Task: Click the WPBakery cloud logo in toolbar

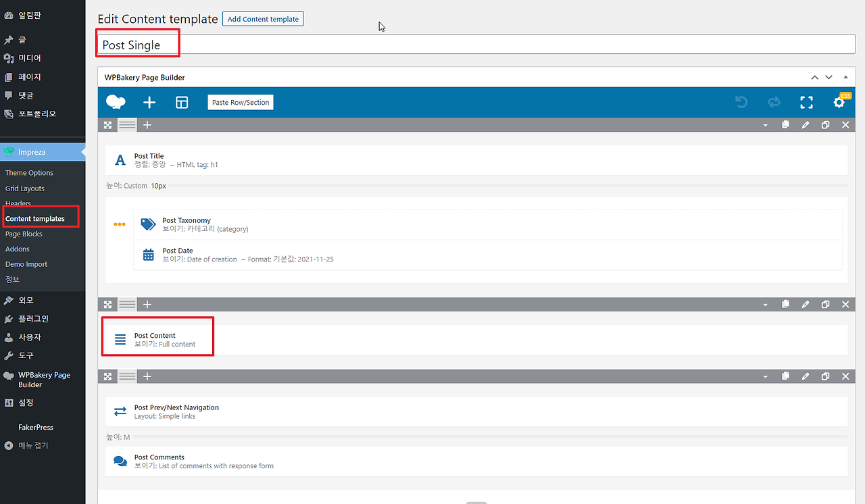Action: click(x=116, y=102)
